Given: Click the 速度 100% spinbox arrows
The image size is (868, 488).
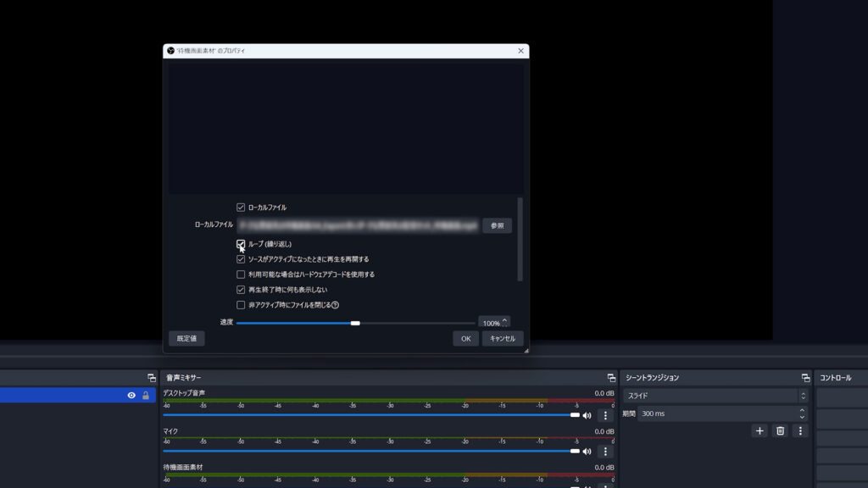Looking at the screenshot, I should click(506, 322).
